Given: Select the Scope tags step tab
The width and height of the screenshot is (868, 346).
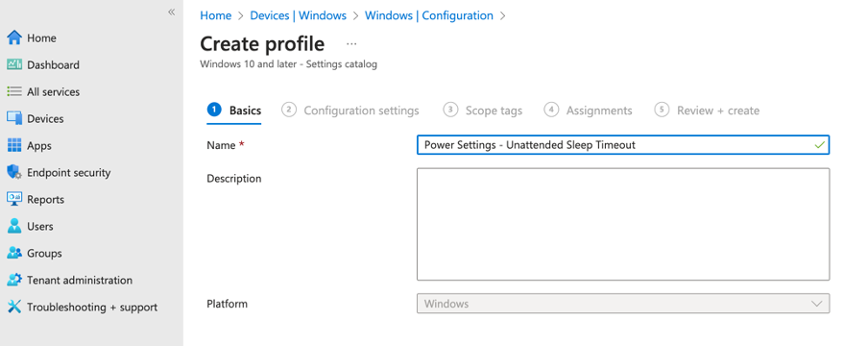Looking at the screenshot, I should point(483,111).
